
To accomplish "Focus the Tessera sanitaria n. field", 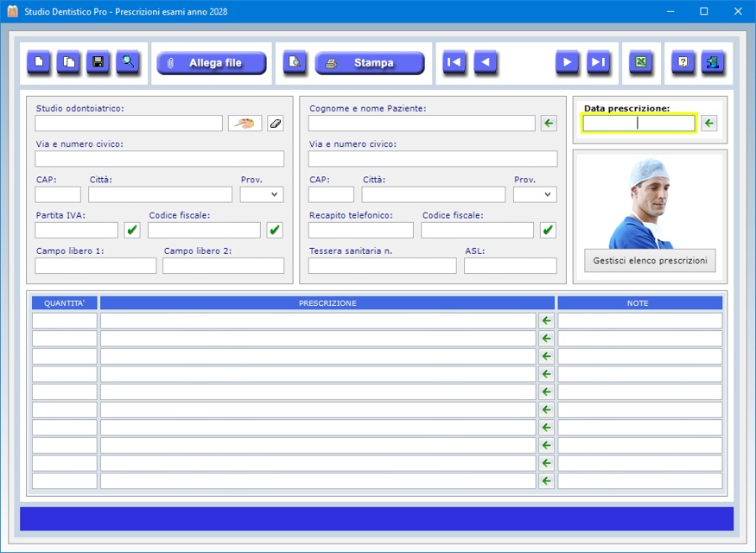I will point(383,265).
